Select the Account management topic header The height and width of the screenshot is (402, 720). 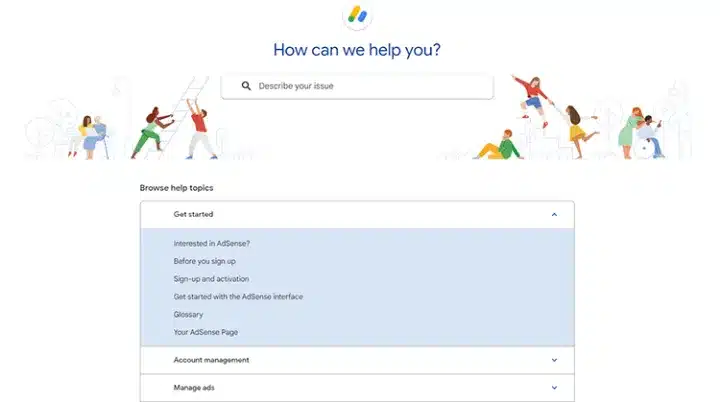(x=211, y=360)
